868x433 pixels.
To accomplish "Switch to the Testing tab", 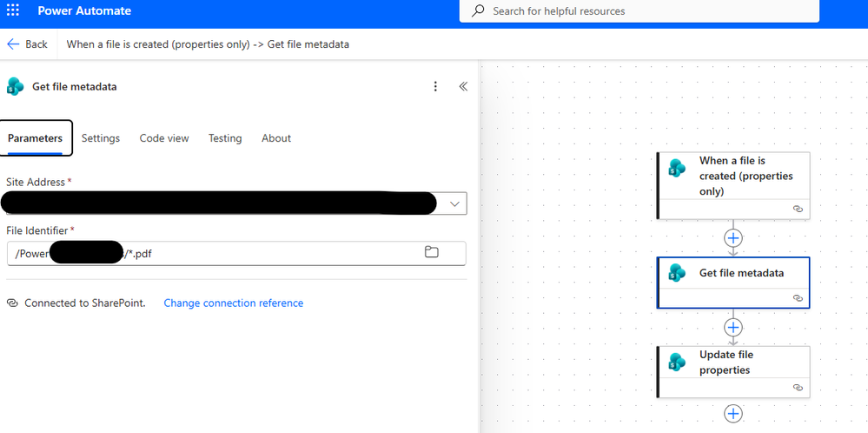I will click(x=225, y=138).
